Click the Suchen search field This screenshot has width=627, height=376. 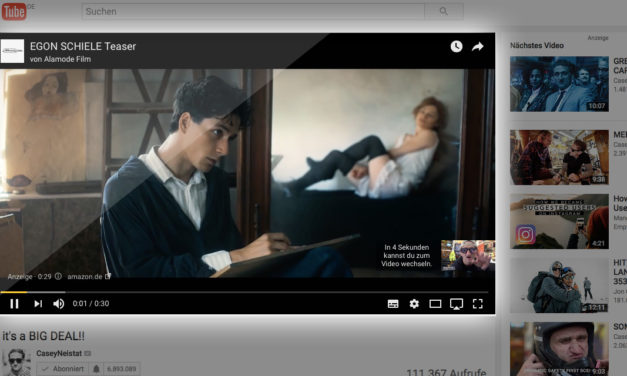tap(253, 12)
